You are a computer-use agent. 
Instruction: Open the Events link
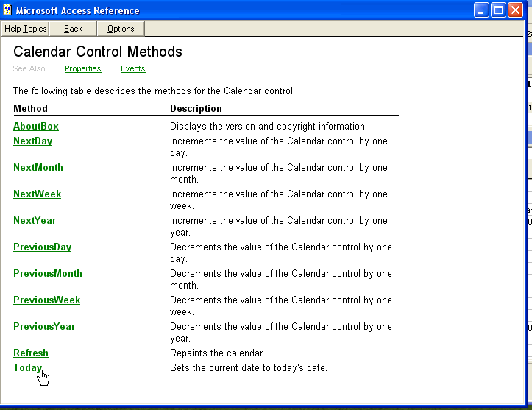point(133,68)
